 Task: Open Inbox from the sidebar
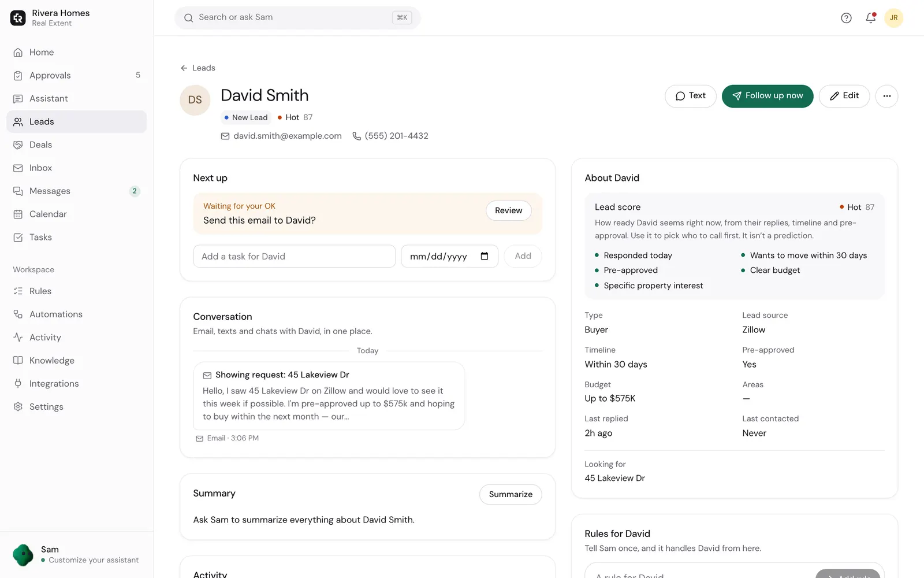(x=77, y=168)
